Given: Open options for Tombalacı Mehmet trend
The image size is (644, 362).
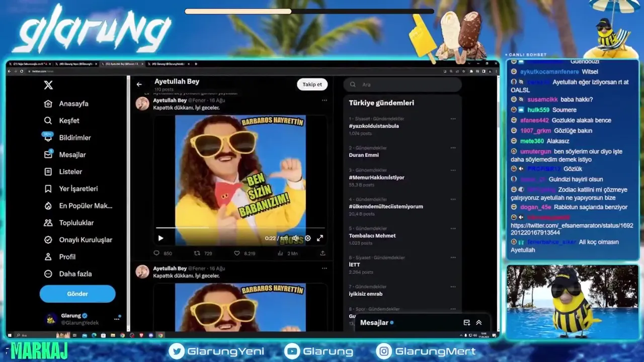Looking at the screenshot, I should tap(453, 229).
